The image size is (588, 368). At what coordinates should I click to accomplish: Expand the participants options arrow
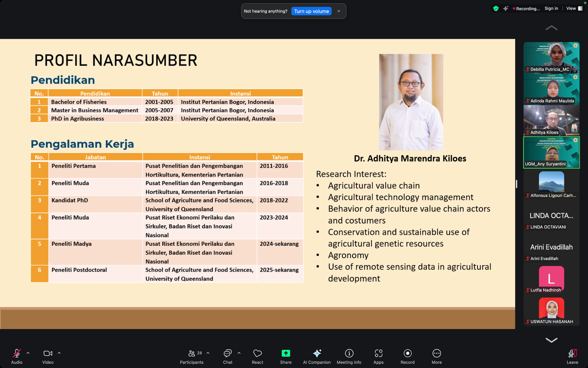[x=208, y=353]
